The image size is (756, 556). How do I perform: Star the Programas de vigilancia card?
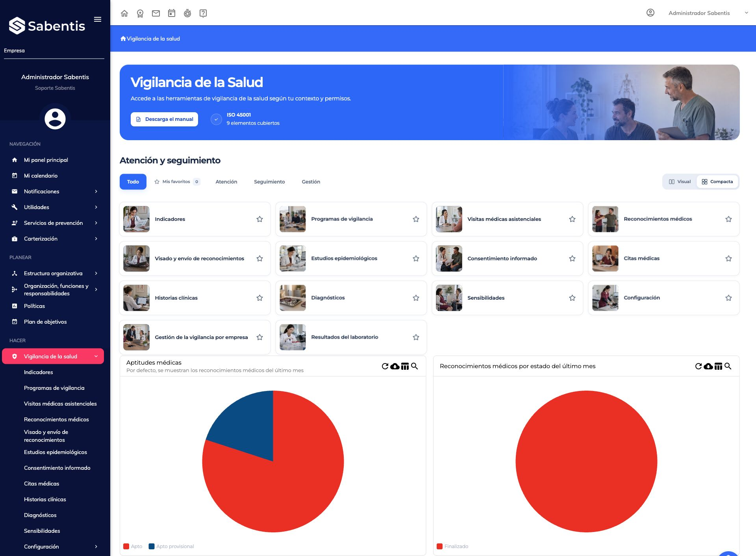[416, 219]
